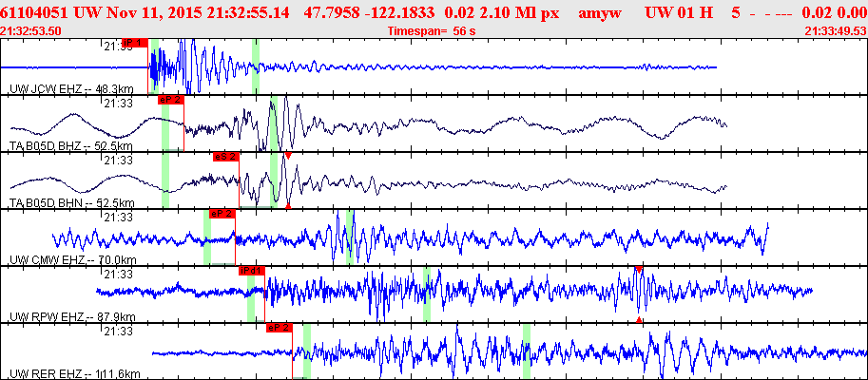868x380 pixels.
Task: Select the iPd1 pick flag on RPW
Action: click(x=252, y=271)
